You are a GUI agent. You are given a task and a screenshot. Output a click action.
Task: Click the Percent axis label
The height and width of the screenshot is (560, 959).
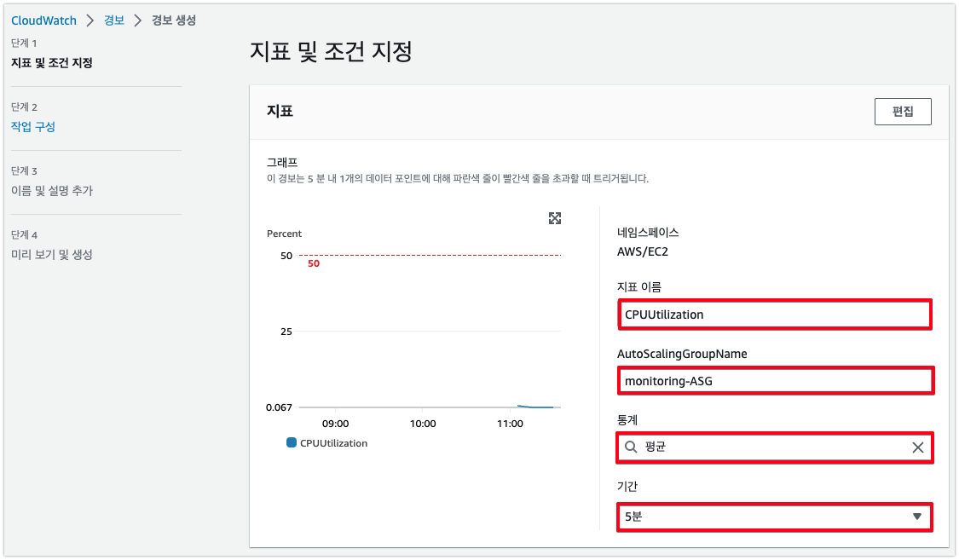click(284, 234)
